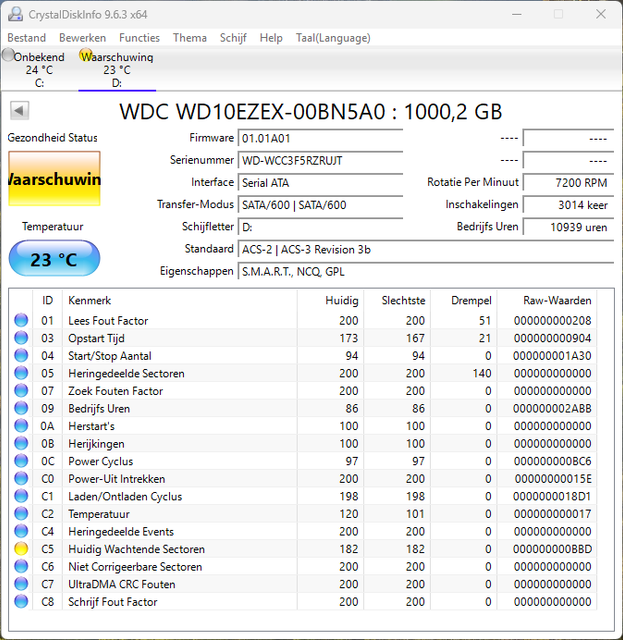
Task: Click the blue orb beside Herstart's
Action: click(21, 425)
